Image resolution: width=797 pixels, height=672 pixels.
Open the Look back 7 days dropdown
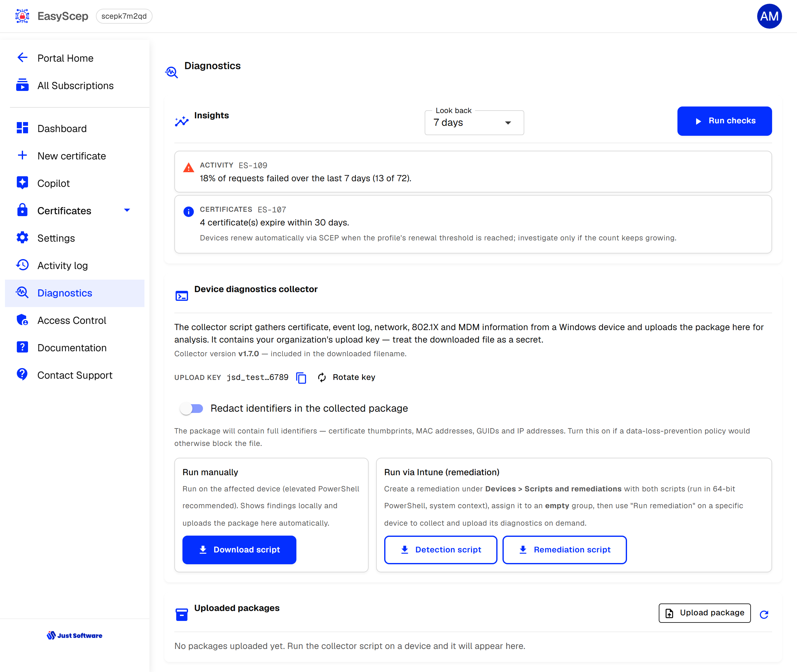pyautogui.click(x=474, y=123)
